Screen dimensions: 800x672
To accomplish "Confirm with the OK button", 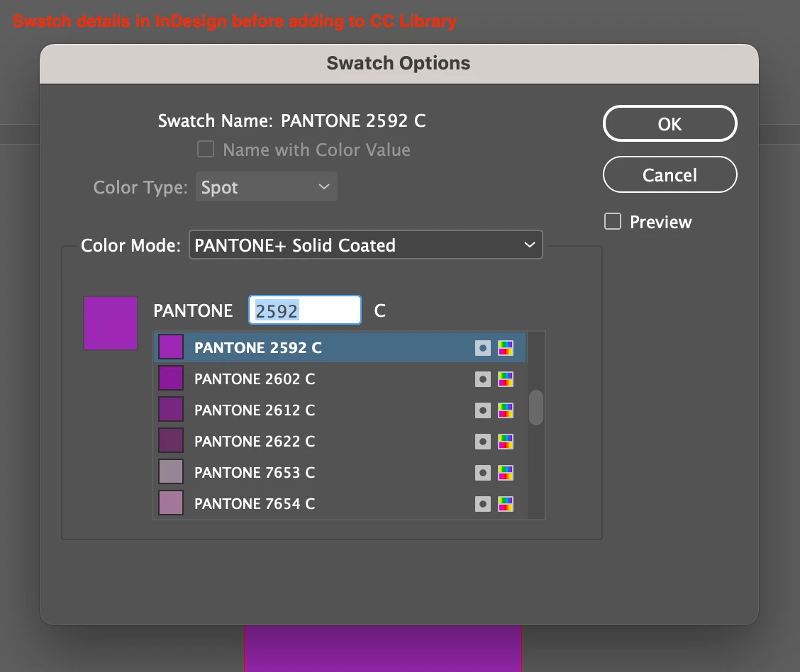I will pos(670,124).
